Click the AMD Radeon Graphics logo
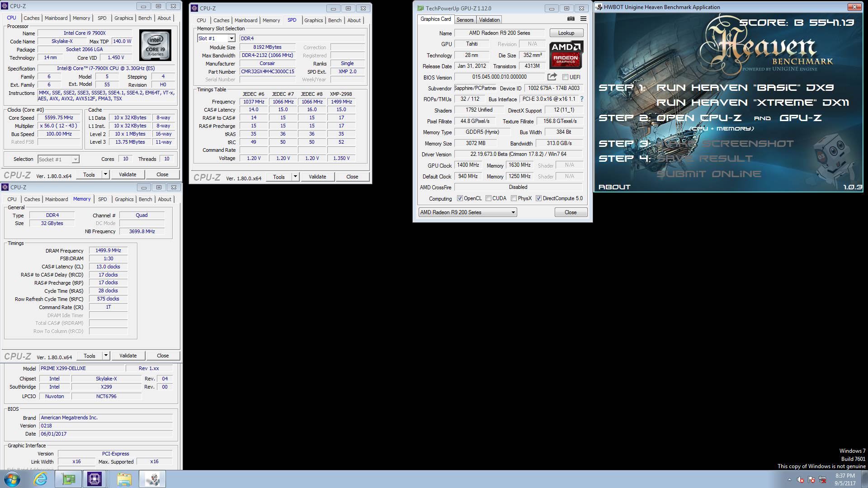Image resolution: width=868 pixels, height=488 pixels. tap(566, 55)
